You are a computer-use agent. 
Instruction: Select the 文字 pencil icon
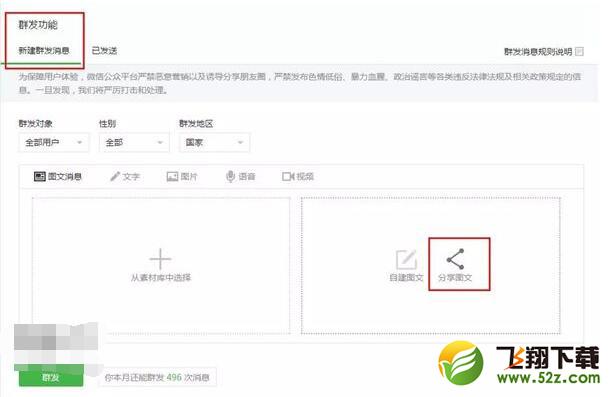115,176
